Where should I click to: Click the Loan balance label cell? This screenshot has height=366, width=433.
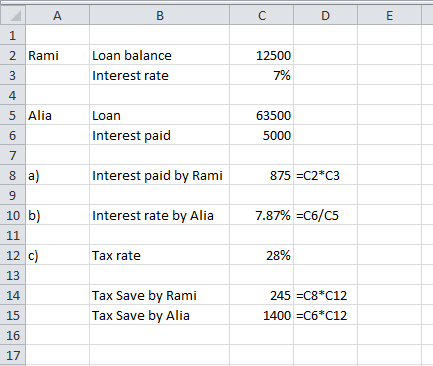pyautogui.click(x=160, y=55)
